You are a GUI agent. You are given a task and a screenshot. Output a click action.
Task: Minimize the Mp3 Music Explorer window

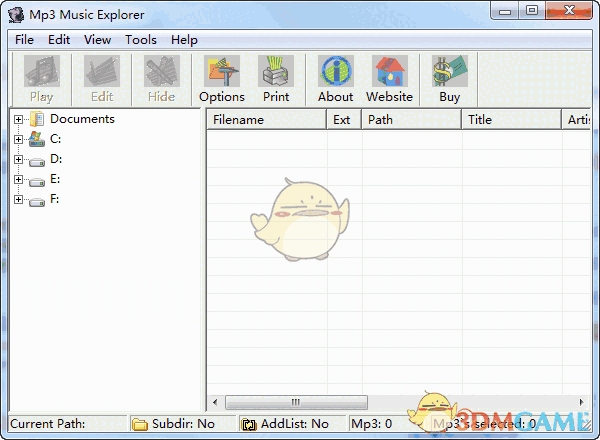pyautogui.click(x=505, y=11)
